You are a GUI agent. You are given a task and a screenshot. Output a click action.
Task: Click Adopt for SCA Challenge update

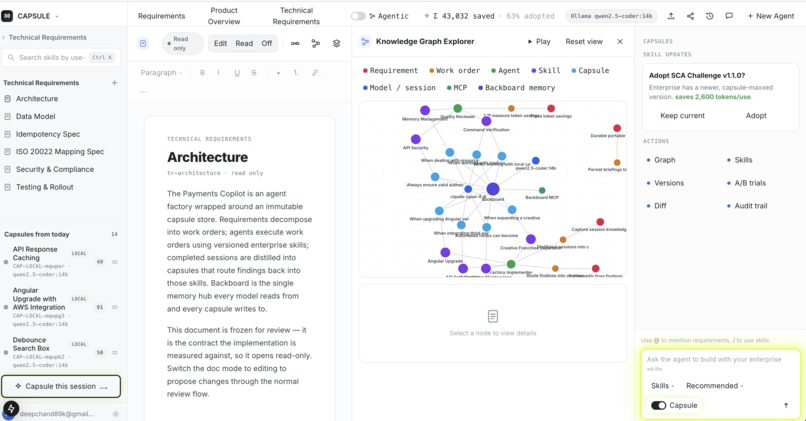pyautogui.click(x=756, y=116)
